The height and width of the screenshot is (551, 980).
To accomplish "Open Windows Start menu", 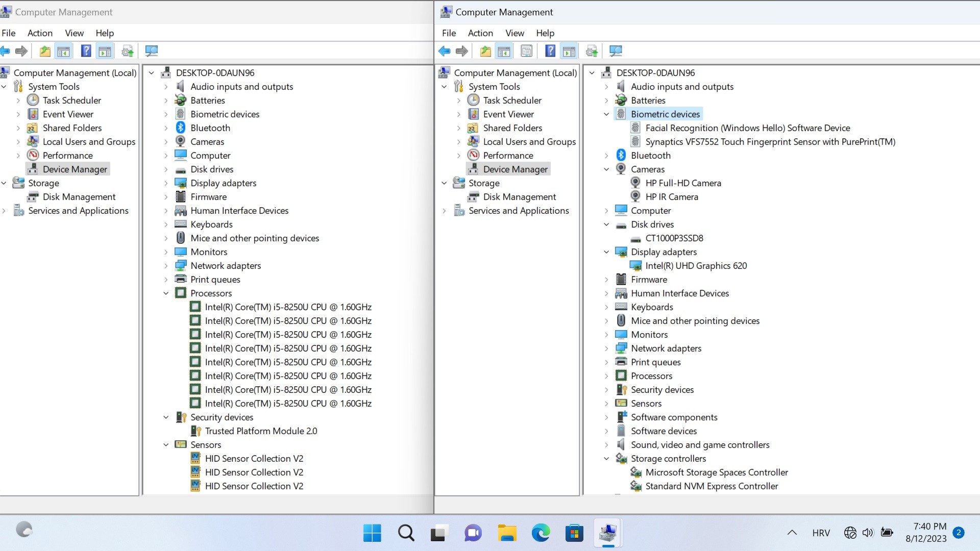I will pyautogui.click(x=372, y=533).
